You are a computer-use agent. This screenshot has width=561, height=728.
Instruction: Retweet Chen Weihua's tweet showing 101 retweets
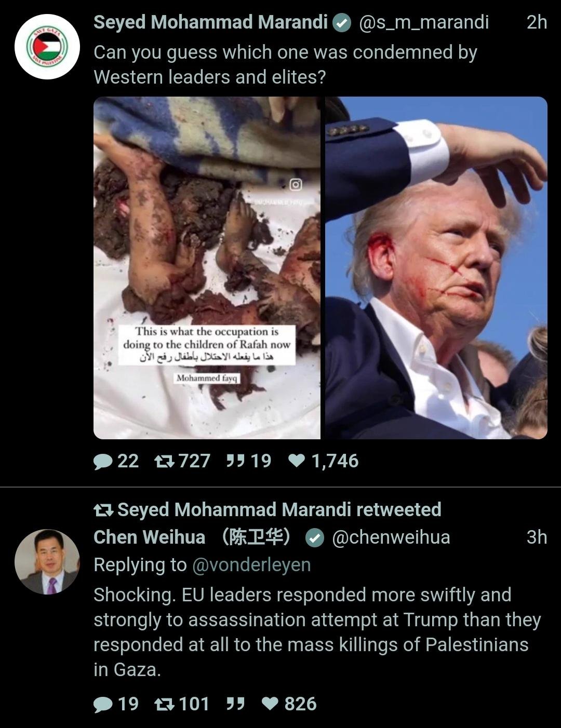click(x=164, y=704)
